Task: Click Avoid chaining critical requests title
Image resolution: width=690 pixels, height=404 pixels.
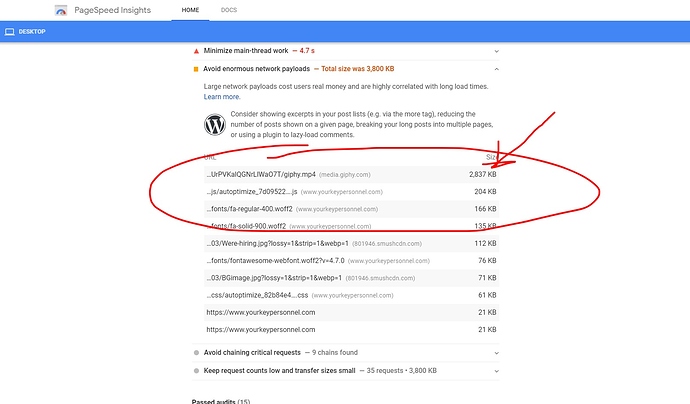Action: click(x=252, y=353)
